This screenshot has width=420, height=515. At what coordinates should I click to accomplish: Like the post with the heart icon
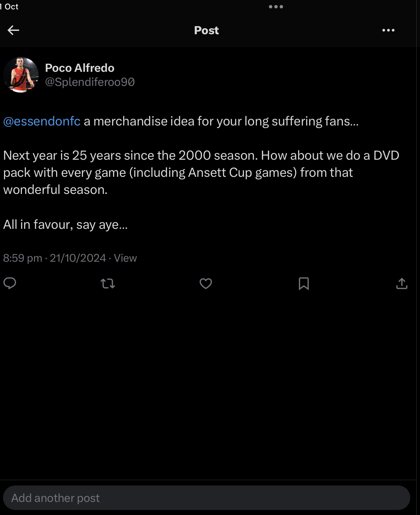coord(206,284)
